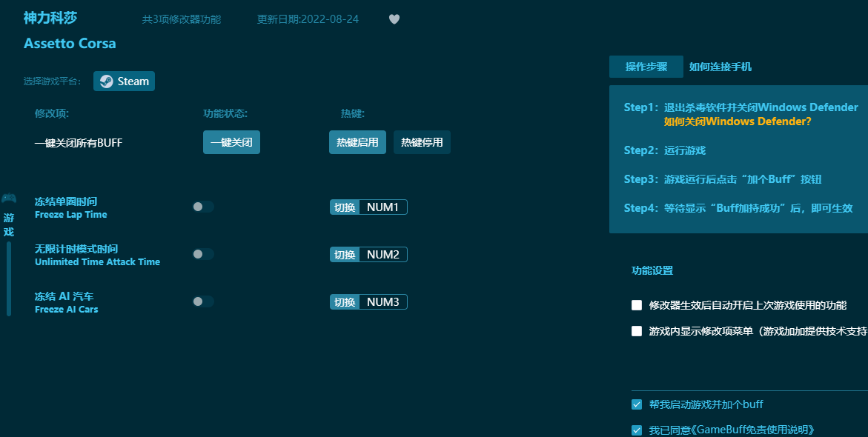This screenshot has height=437, width=868.
Task: Click 功能设置 heading
Action: [x=652, y=270]
